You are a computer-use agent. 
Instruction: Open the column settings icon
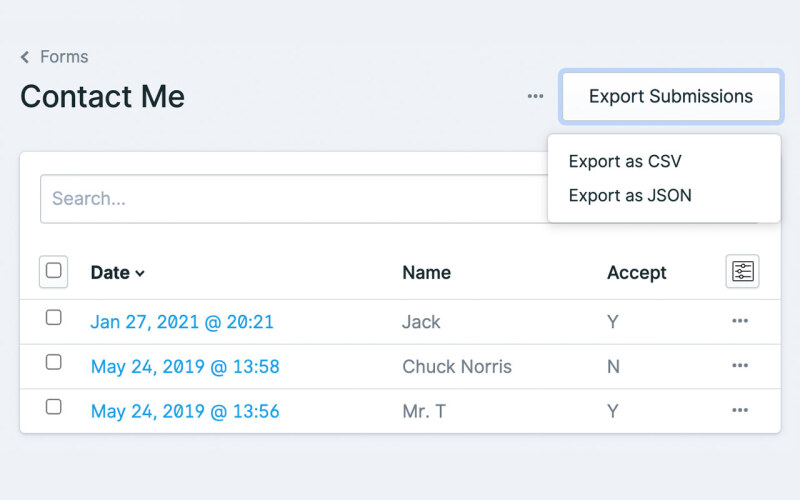tap(742, 272)
